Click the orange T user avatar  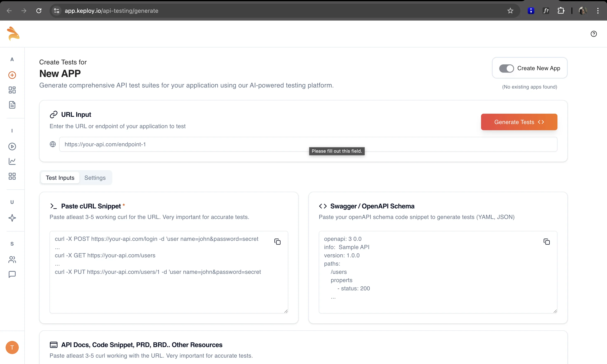pos(12,347)
